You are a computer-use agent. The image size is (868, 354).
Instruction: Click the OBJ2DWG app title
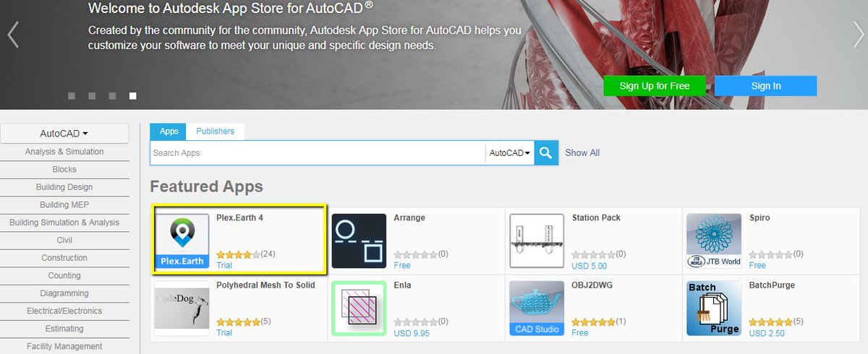[x=592, y=285]
